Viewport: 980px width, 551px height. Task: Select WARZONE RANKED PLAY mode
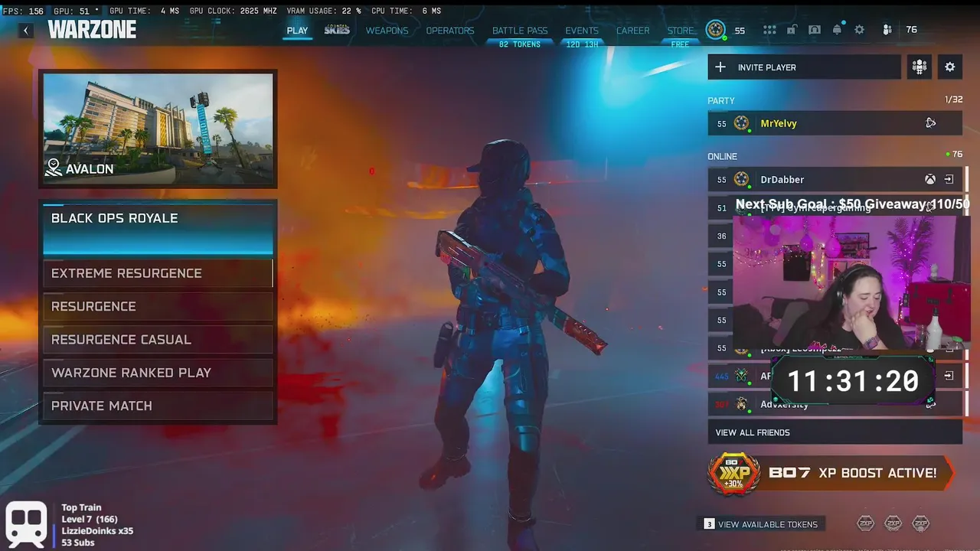click(158, 373)
